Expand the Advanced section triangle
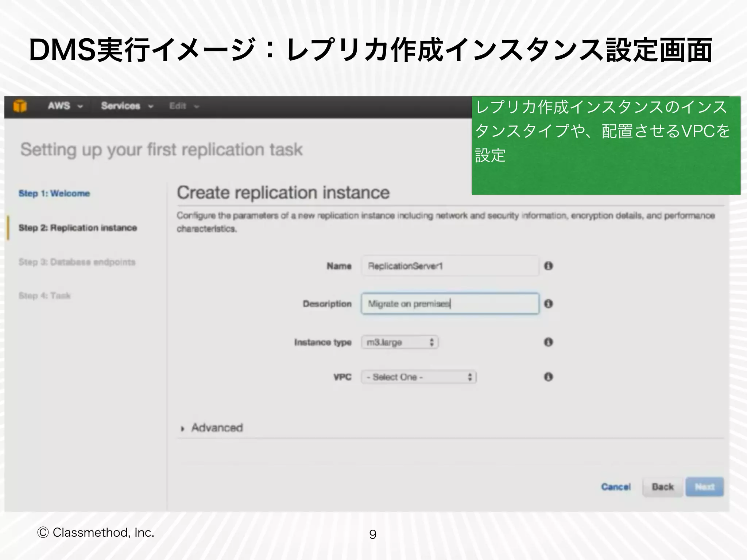747x560 pixels. click(x=183, y=429)
